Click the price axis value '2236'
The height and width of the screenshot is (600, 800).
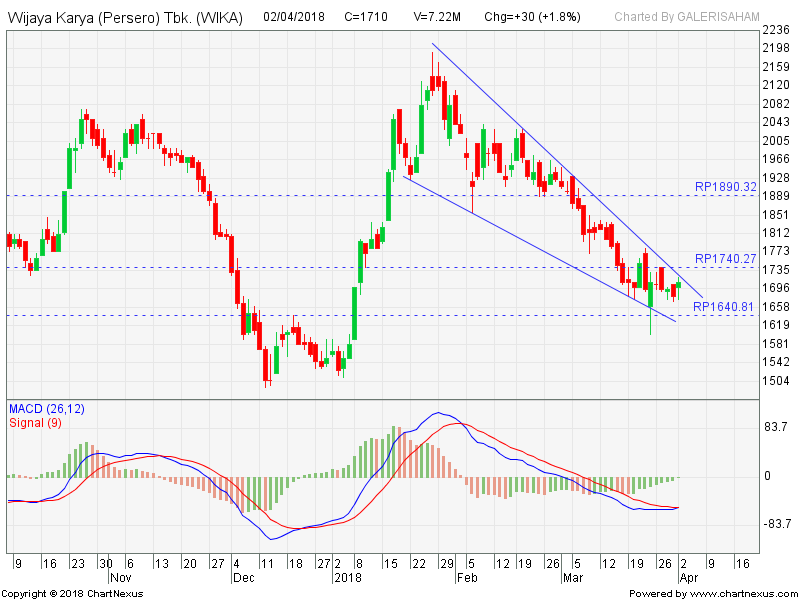(x=776, y=31)
